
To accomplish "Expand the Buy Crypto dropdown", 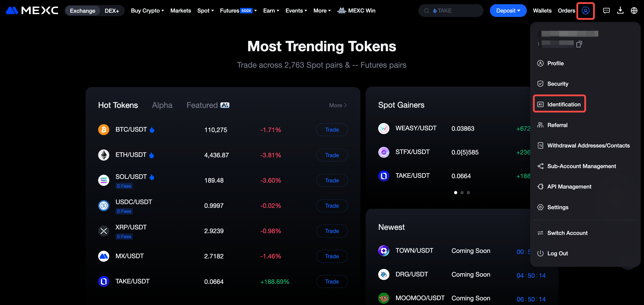I will point(147,11).
